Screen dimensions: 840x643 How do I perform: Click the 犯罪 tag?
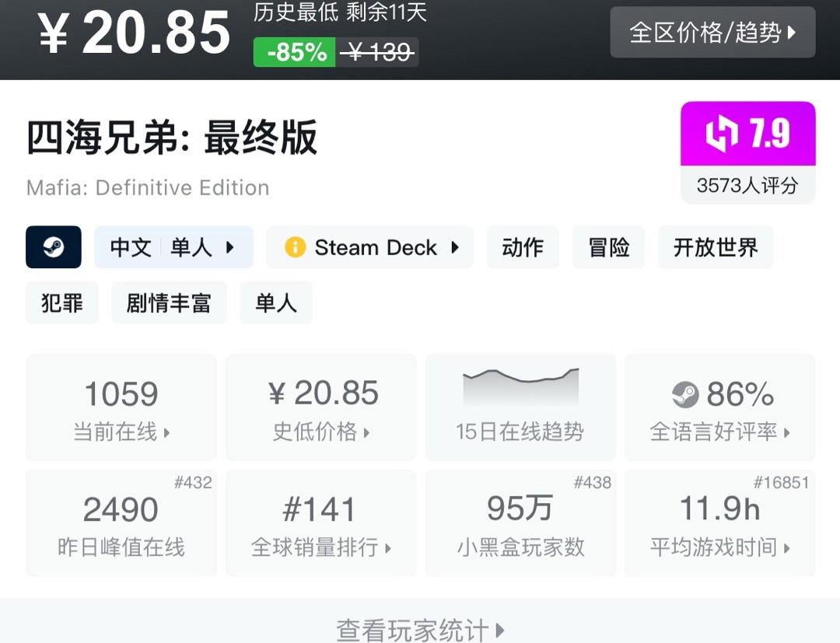[62, 302]
